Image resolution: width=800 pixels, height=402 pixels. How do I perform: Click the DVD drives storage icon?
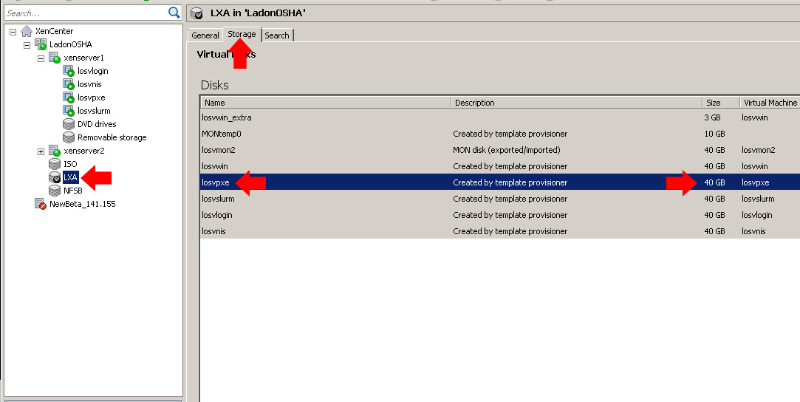69,124
